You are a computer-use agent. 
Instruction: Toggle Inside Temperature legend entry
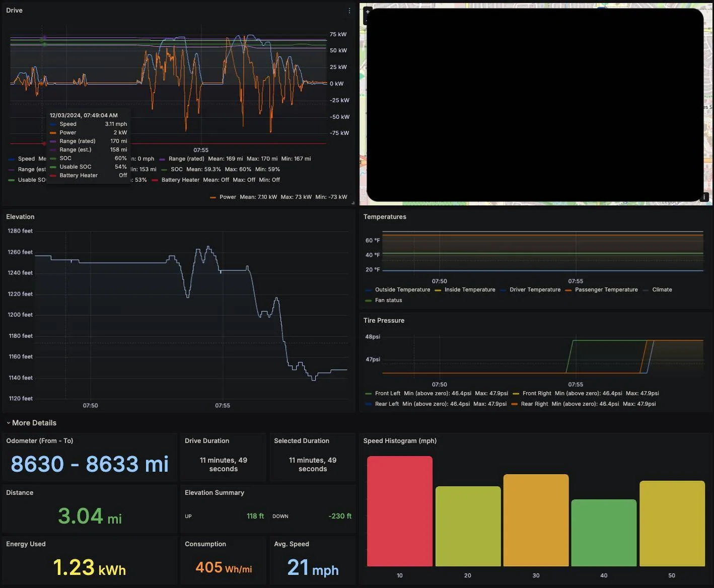tap(470, 290)
